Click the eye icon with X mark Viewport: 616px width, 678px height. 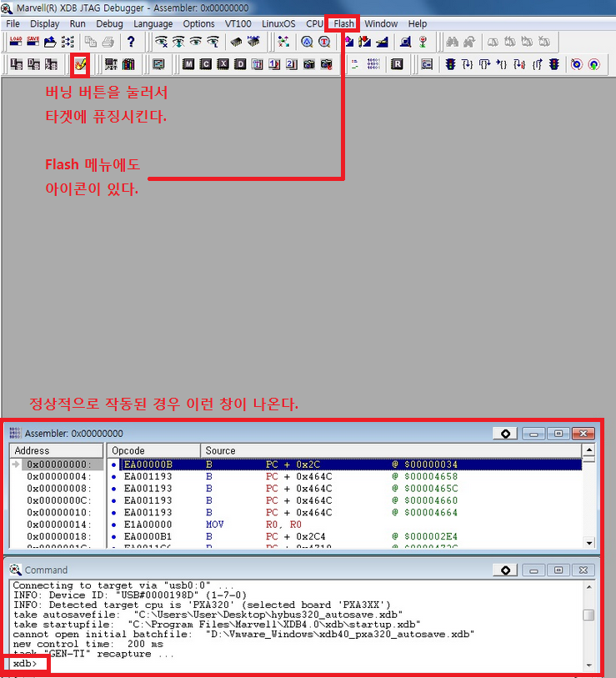click(161, 42)
